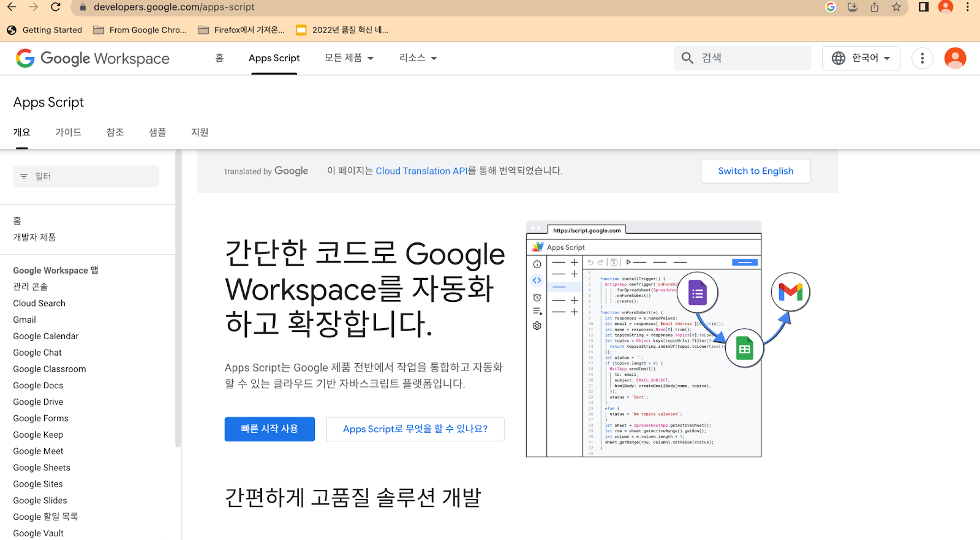Open Google Calendar sidebar link
Screen dimensions: 980x540
[x=46, y=336]
